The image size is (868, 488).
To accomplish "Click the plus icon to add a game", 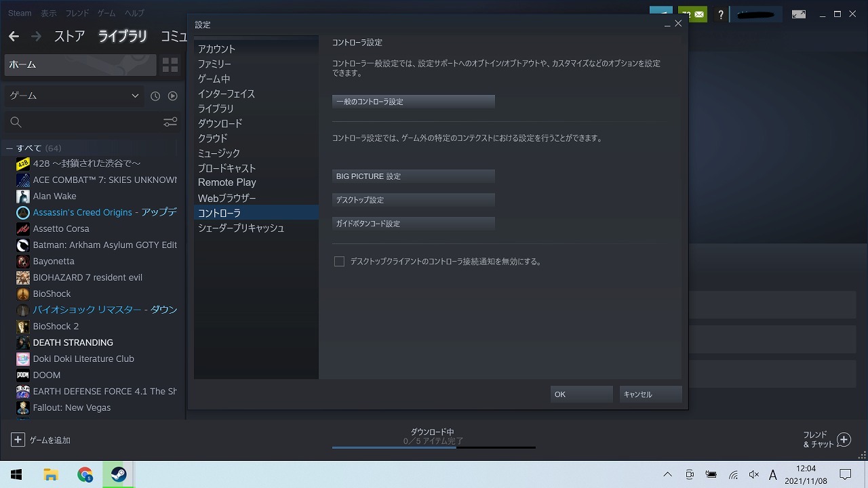I will (x=18, y=440).
